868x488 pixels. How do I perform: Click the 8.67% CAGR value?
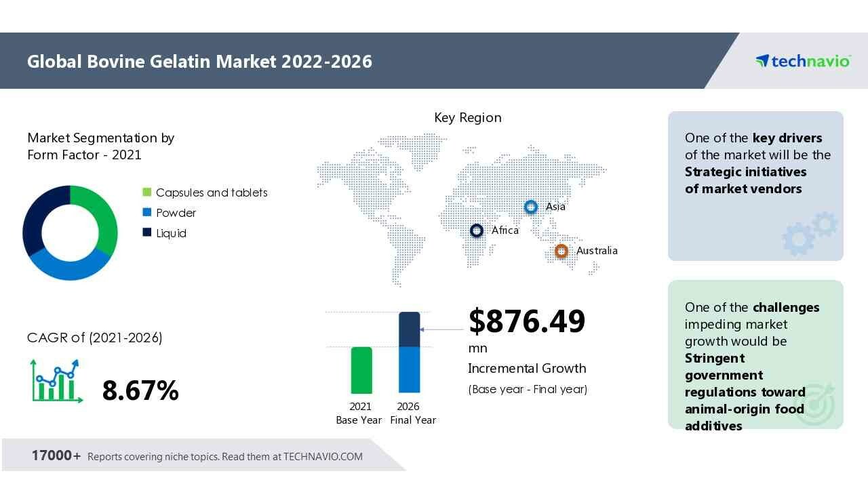[140, 390]
